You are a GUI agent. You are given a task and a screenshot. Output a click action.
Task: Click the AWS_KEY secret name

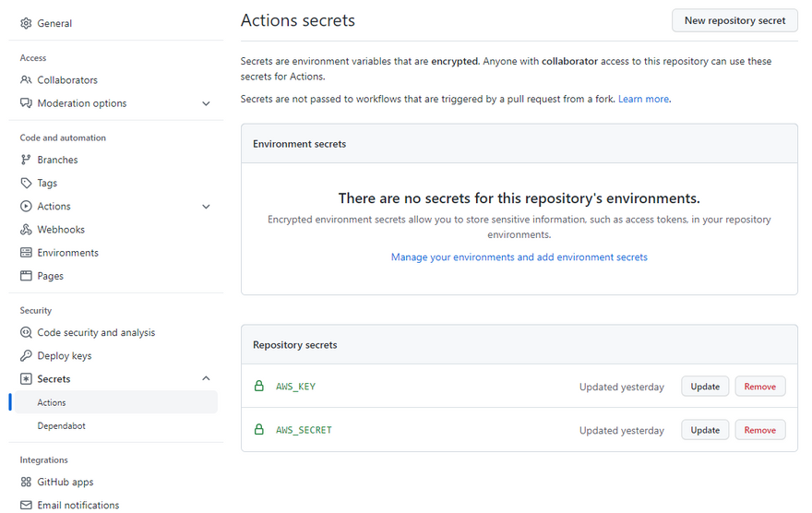[x=295, y=387]
